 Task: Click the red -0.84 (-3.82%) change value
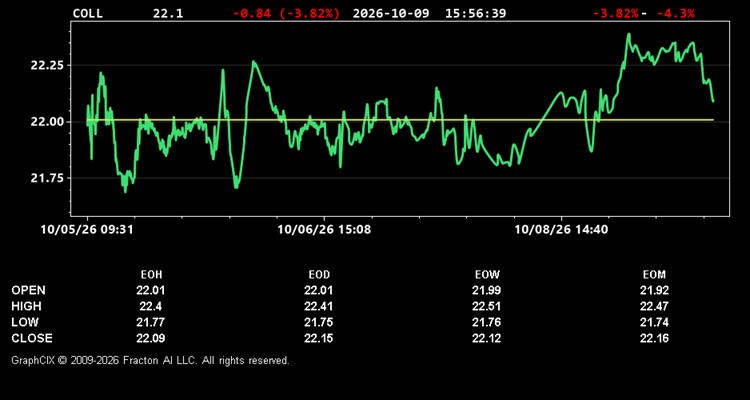[287, 13]
